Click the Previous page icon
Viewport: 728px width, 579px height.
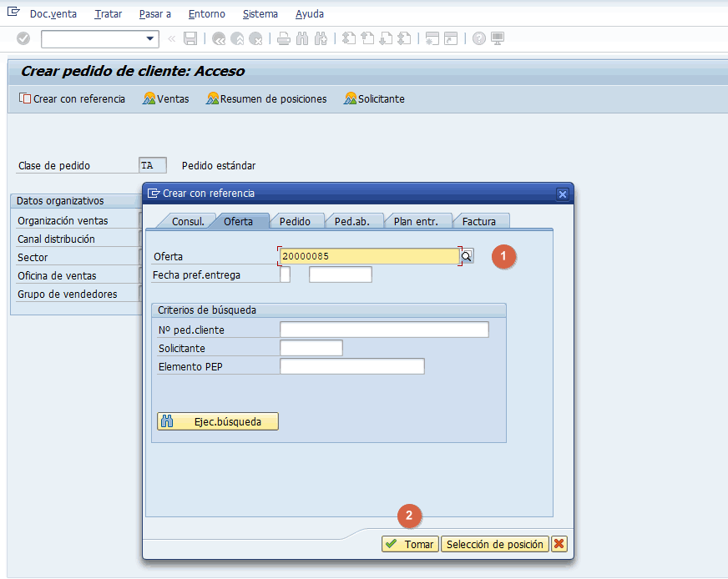pyautogui.click(x=367, y=38)
